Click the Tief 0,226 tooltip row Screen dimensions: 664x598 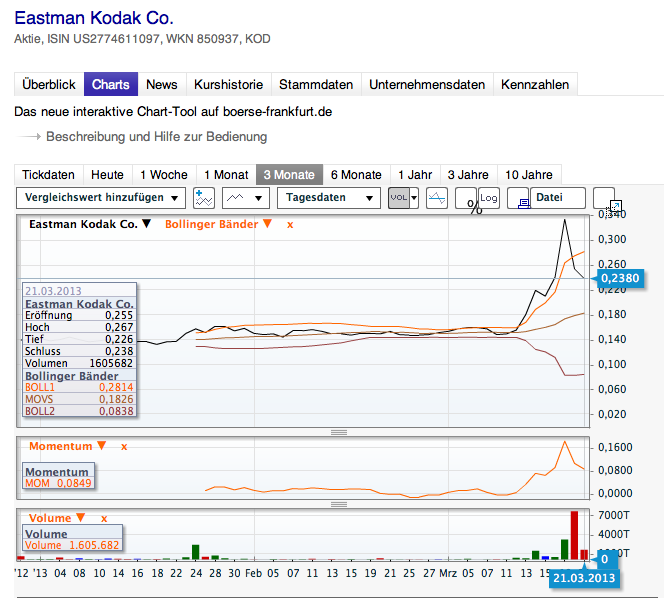click(x=79, y=339)
